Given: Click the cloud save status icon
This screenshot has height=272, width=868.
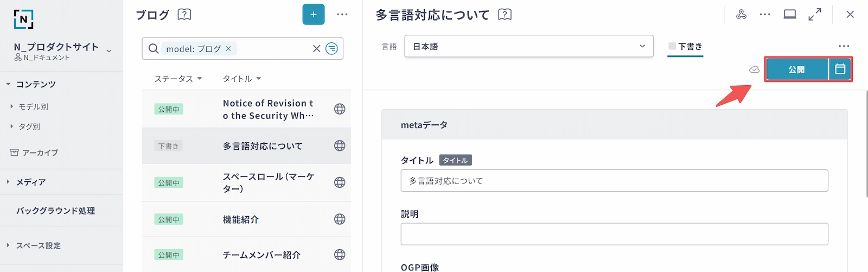Looking at the screenshot, I should (754, 69).
